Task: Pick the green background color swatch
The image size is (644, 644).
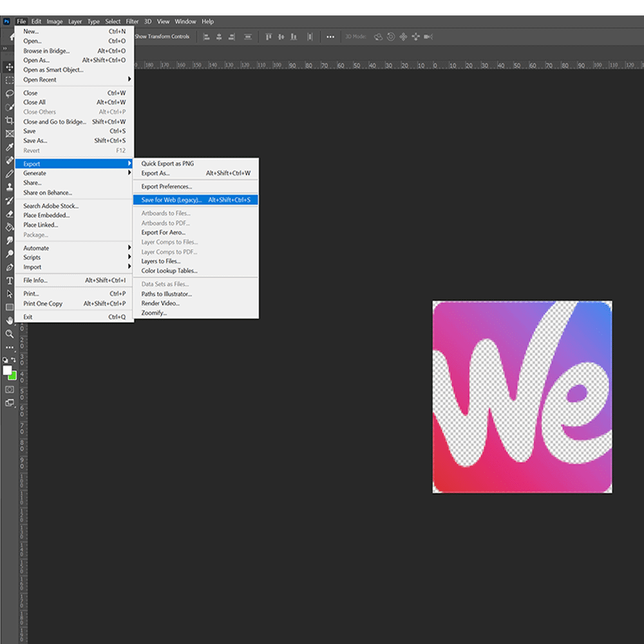Action: click(x=13, y=376)
